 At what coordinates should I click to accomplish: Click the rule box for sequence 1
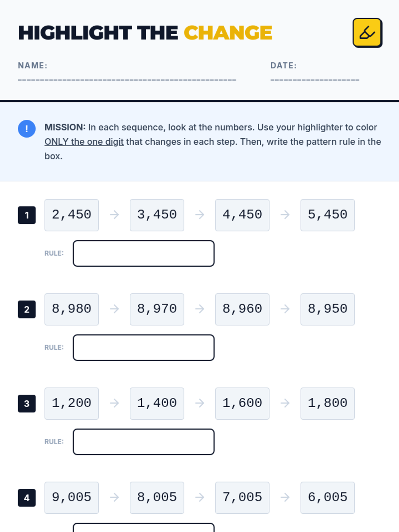coord(144,253)
